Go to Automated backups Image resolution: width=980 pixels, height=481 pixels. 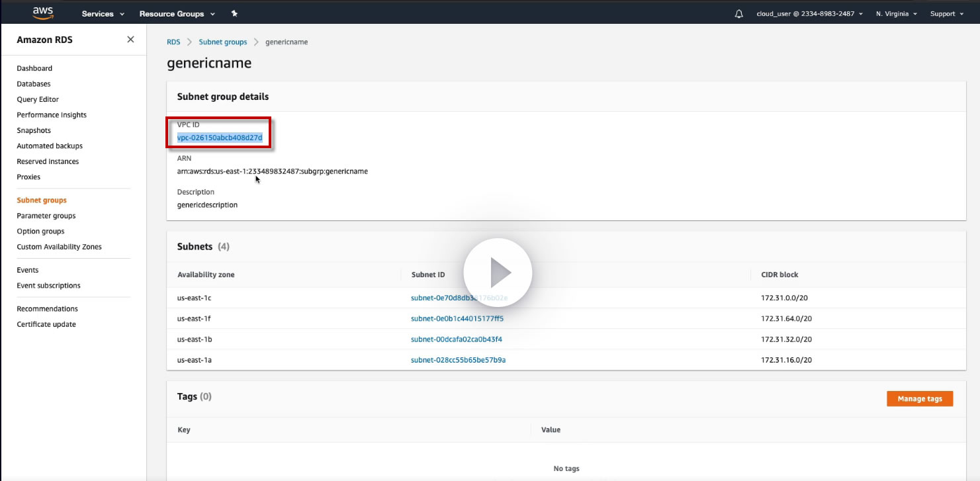point(50,146)
